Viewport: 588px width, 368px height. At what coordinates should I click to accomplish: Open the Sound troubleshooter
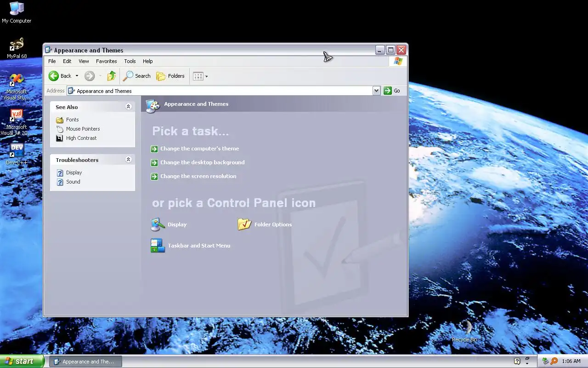[73, 182]
